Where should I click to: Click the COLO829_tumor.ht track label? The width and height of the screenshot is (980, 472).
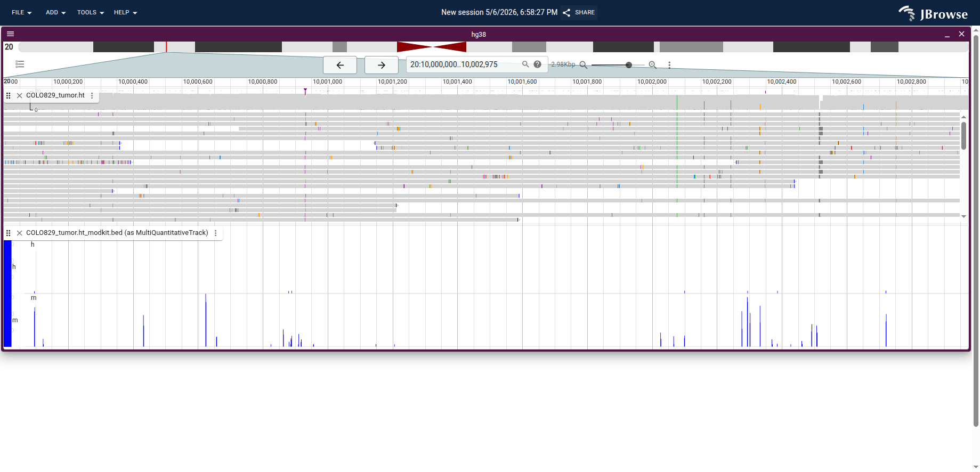55,95
